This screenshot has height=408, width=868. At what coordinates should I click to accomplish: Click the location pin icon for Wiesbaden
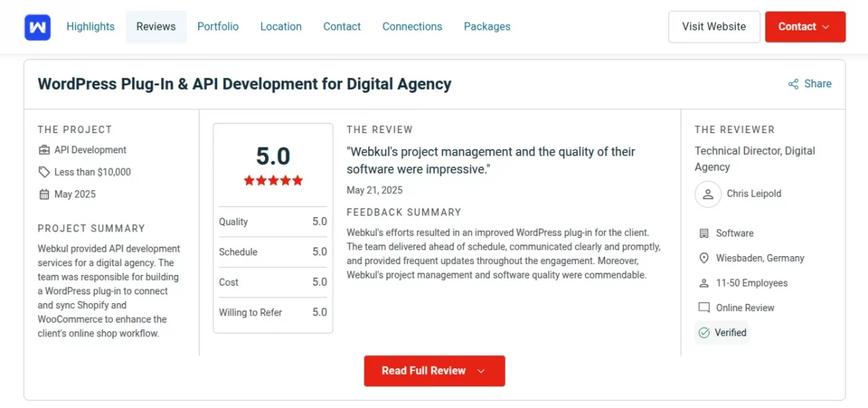(x=704, y=258)
